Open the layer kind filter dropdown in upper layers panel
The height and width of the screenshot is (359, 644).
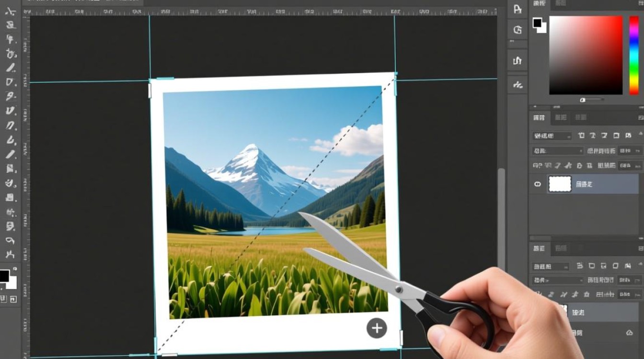pos(552,136)
